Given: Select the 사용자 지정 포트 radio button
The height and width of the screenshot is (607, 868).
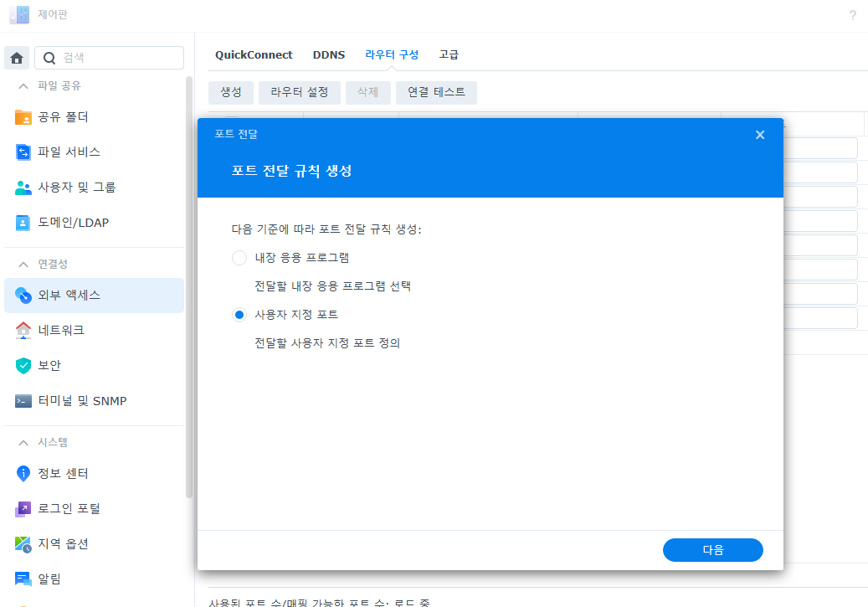Looking at the screenshot, I should pos(239,315).
